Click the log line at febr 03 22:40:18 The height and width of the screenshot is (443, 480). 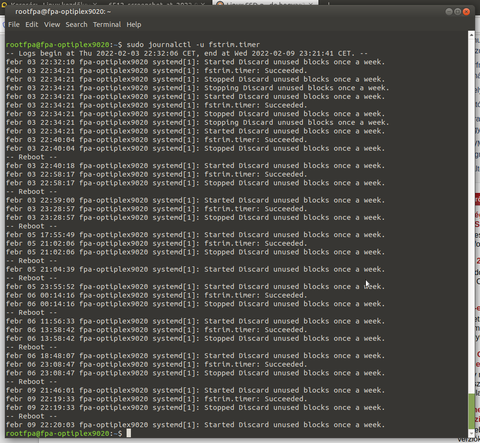click(x=195, y=166)
